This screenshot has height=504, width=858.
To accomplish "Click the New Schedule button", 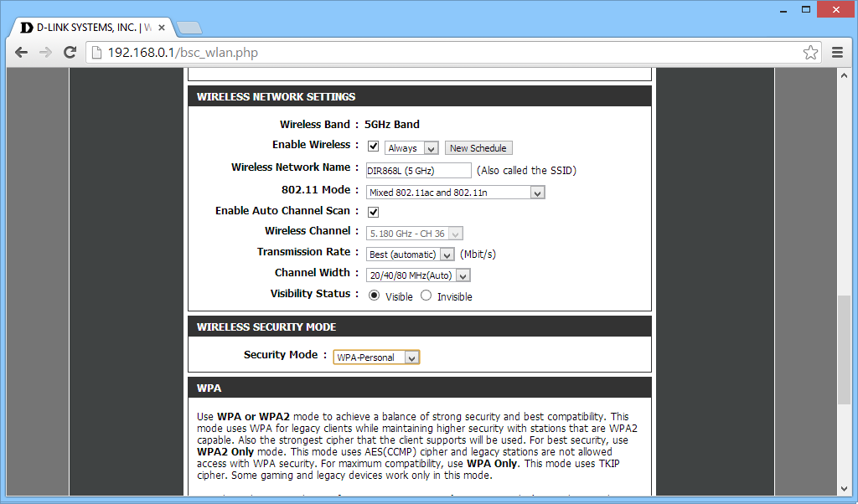I will [x=478, y=148].
